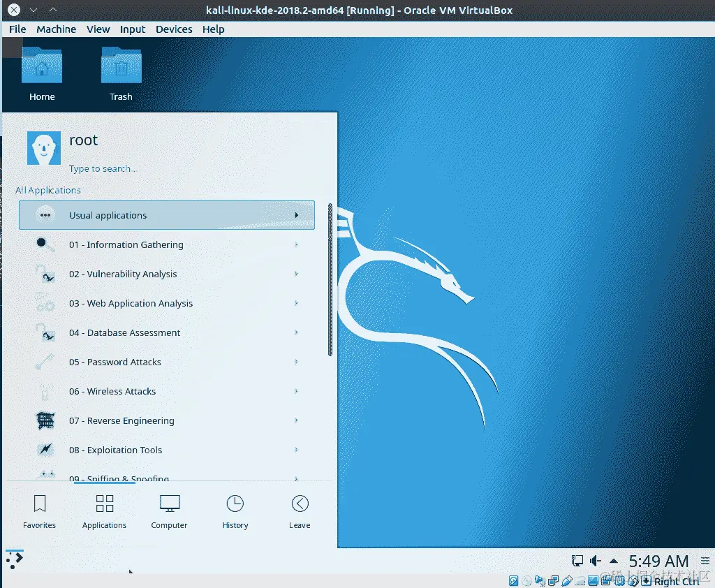715x588 pixels.
Task: Click the All Applications breadcrumb
Action: point(48,190)
